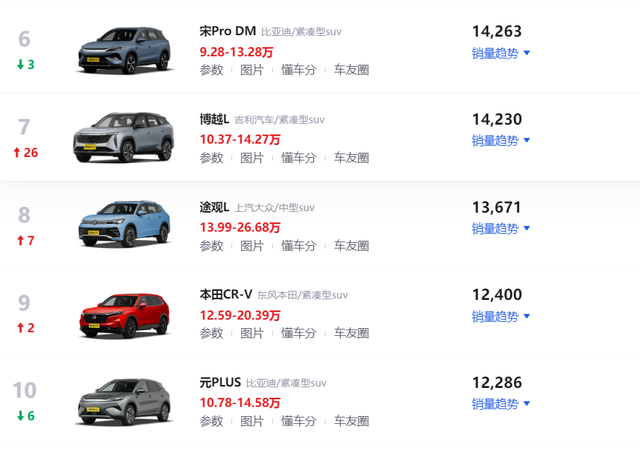
Task: Select the red 本田CR-V car image
Action: pyautogui.click(x=124, y=313)
